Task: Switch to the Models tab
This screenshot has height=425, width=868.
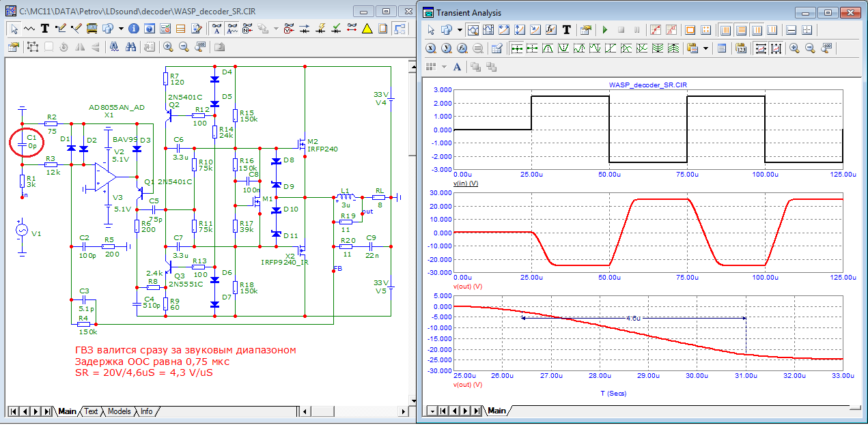Action: pos(120,411)
